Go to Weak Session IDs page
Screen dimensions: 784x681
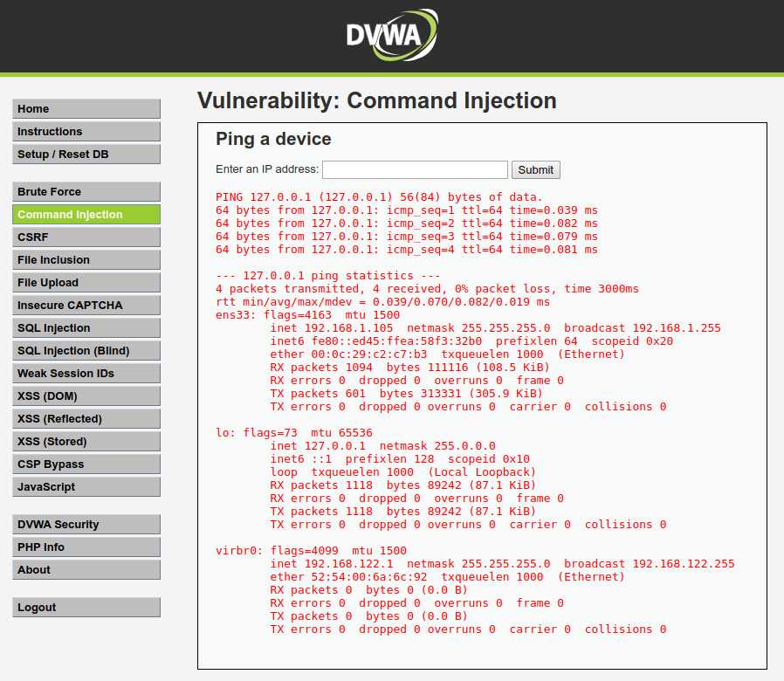[x=86, y=374]
